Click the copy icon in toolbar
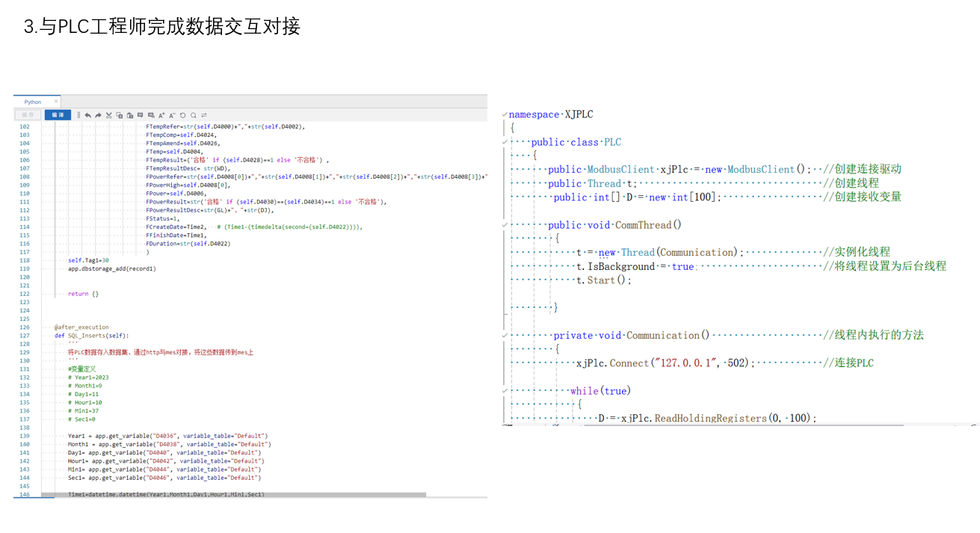 (x=119, y=115)
